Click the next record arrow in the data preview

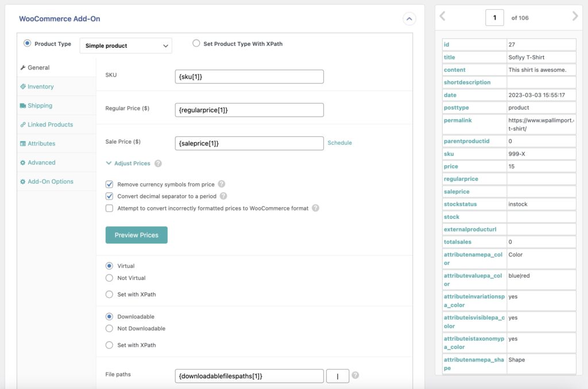(574, 17)
